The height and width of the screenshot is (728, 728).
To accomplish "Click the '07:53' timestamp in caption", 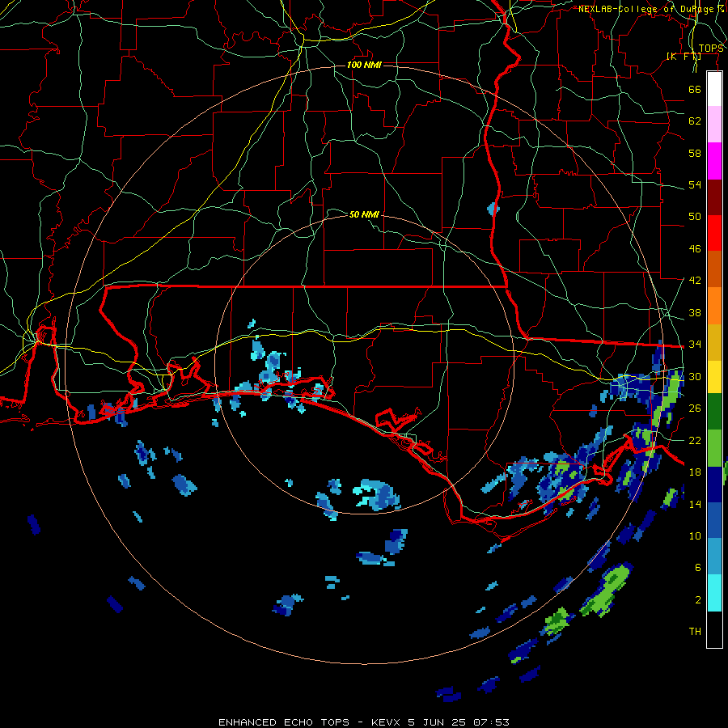I will click(x=491, y=722).
